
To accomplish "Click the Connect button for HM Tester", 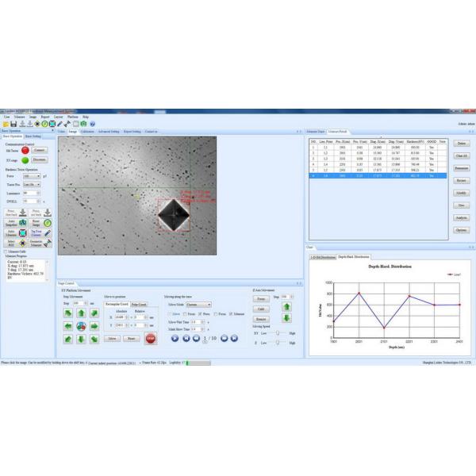I will pos(39,150).
